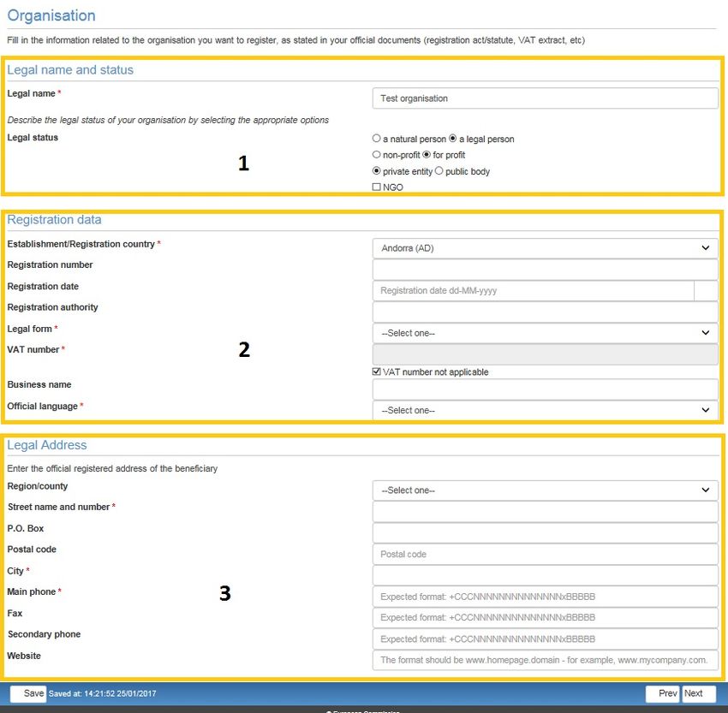Select the 'a legal person' radio button

click(x=453, y=139)
